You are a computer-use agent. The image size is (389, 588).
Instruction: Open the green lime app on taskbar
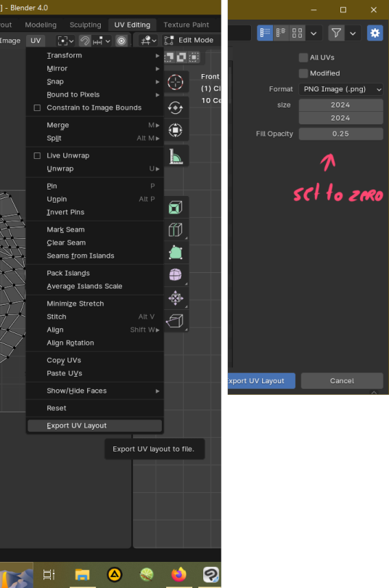[147, 574]
